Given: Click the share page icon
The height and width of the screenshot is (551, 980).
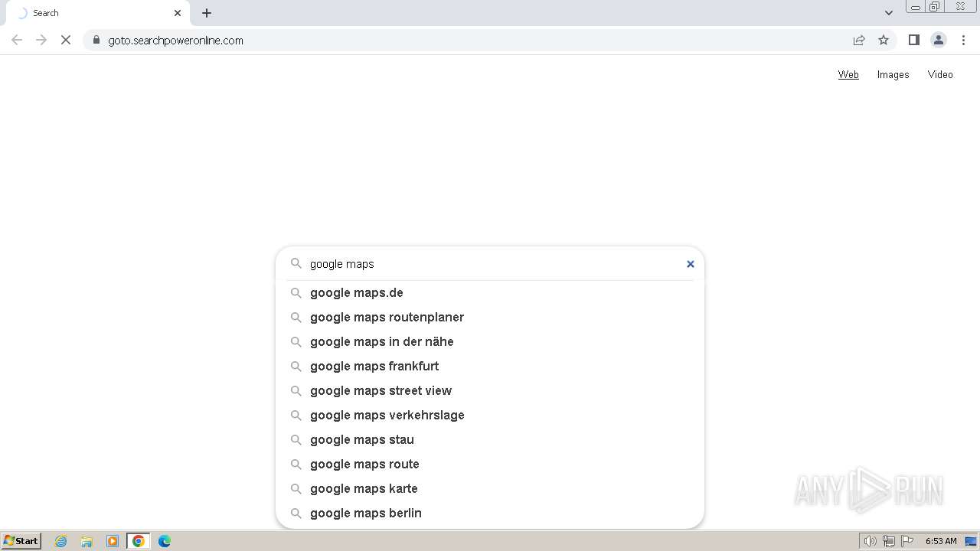Looking at the screenshot, I should [859, 40].
